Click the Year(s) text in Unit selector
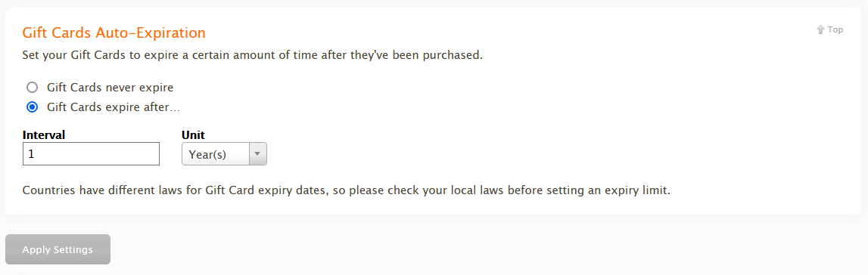Image resolution: width=868 pixels, height=275 pixels. (x=207, y=155)
